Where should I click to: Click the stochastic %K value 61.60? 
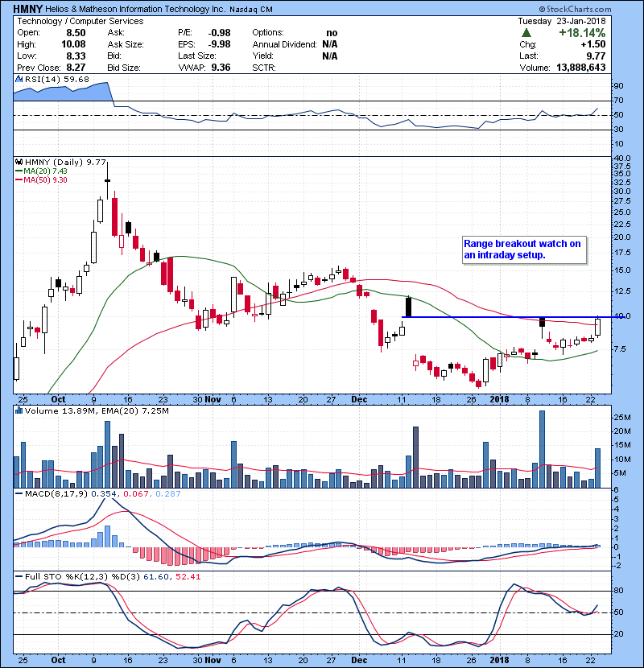155,576
